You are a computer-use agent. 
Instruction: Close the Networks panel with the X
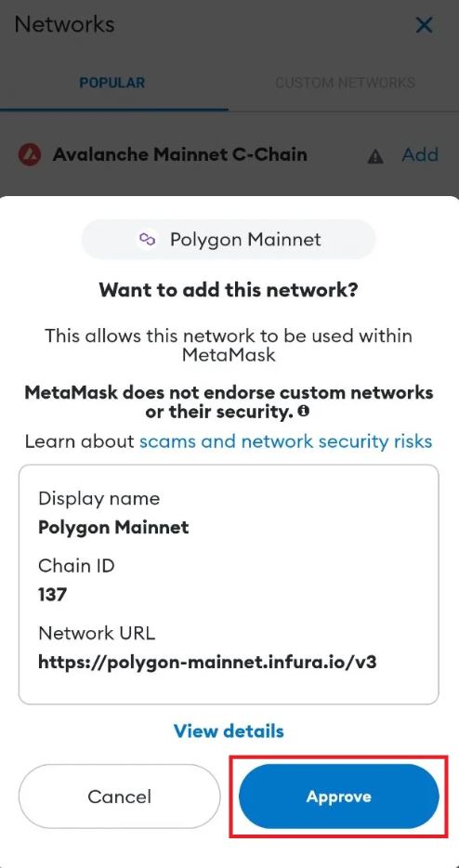point(424,25)
